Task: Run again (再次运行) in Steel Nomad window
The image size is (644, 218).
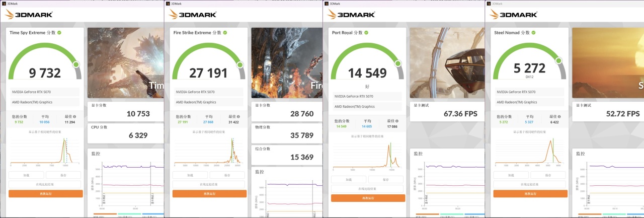Action: point(530,193)
